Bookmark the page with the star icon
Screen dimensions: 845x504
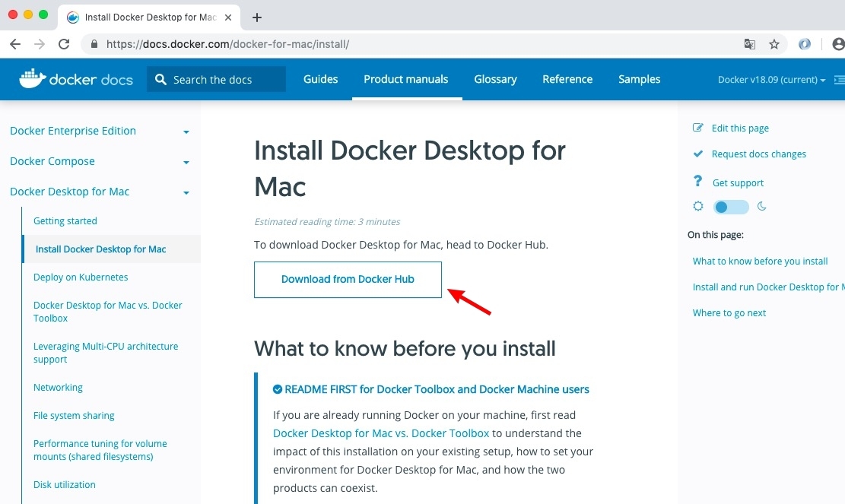point(774,44)
